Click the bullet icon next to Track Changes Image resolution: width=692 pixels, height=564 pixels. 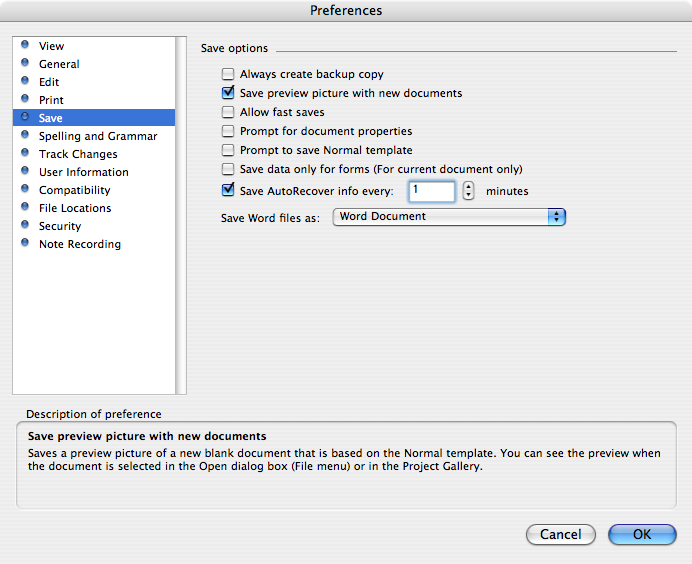point(25,152)
